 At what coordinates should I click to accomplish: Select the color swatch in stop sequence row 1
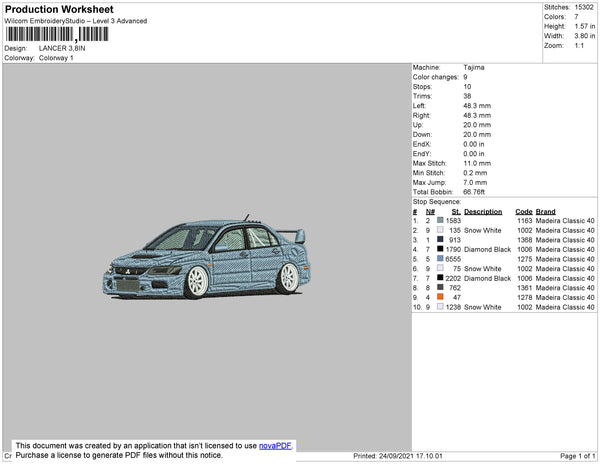440,220
